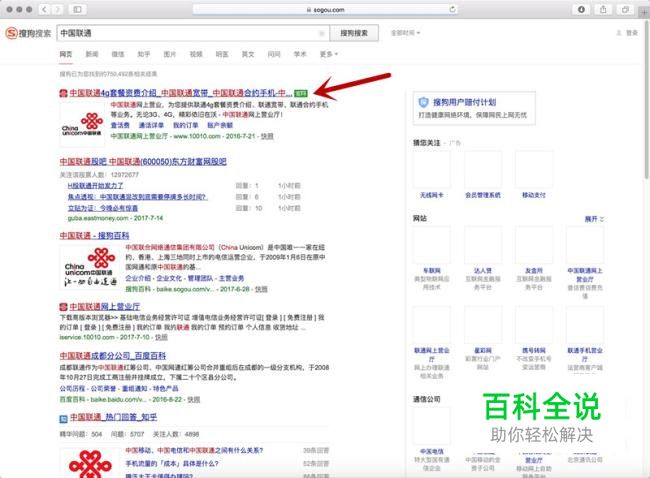Select the 图片 search tab
Image resolution: width=650 pixels, height=478 pixels.
[x=170, y=54]
